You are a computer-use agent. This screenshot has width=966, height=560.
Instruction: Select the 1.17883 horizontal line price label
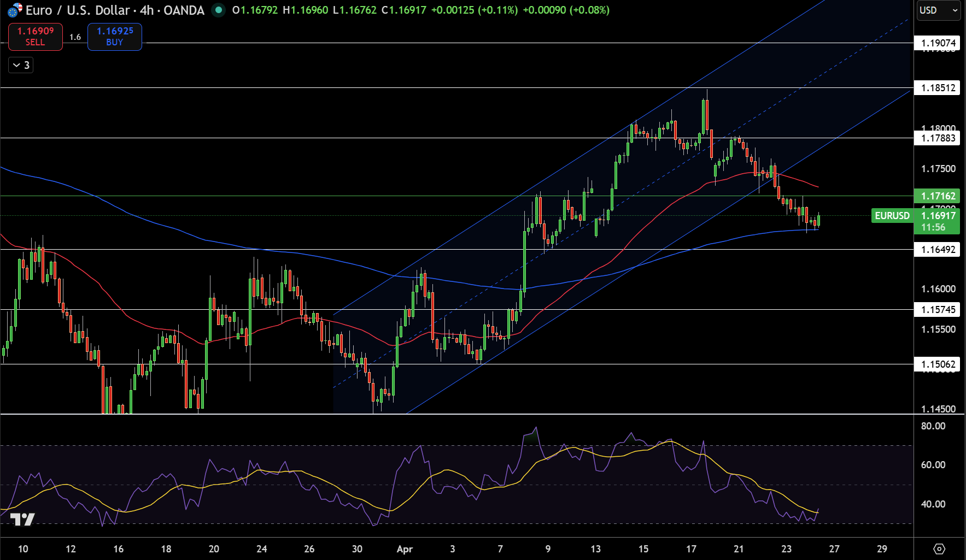(938, 138)
